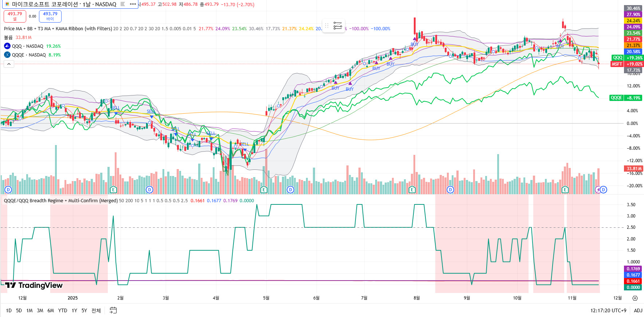Click the dividend D marker between 8월 and 9월

[451, 189]
